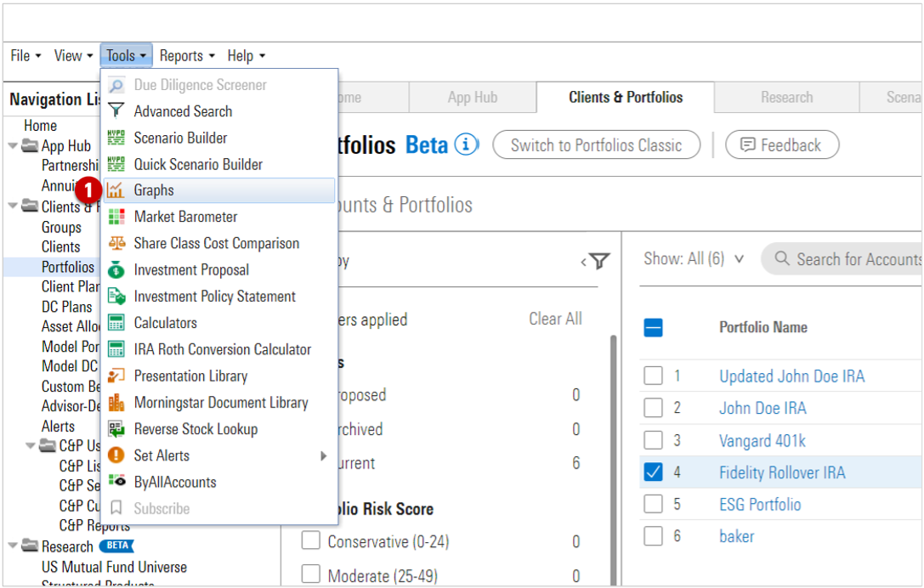Open the File menu dropdown
924x588 pixels.
26,55
